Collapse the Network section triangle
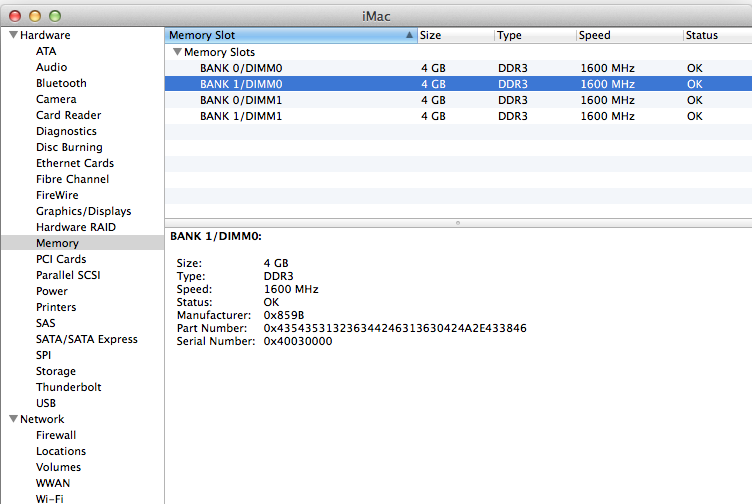Screen dimensions: 752x504 coord(13,419)
